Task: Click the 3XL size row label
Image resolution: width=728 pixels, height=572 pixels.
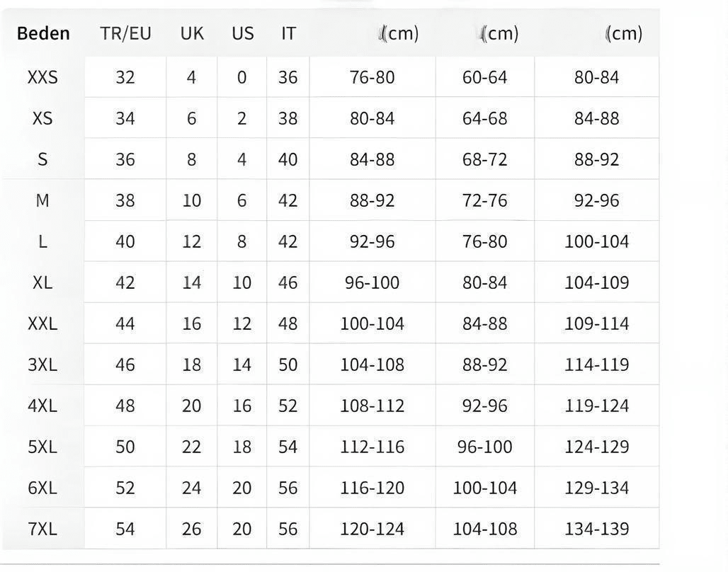Action: pos(42,365)
